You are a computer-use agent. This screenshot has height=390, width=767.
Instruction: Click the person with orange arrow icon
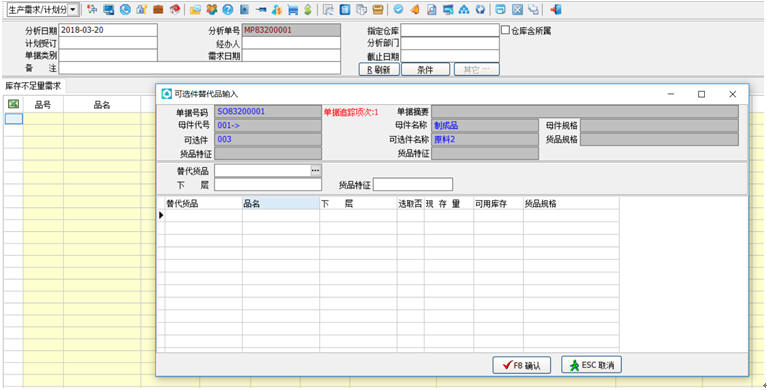(276, 9)
